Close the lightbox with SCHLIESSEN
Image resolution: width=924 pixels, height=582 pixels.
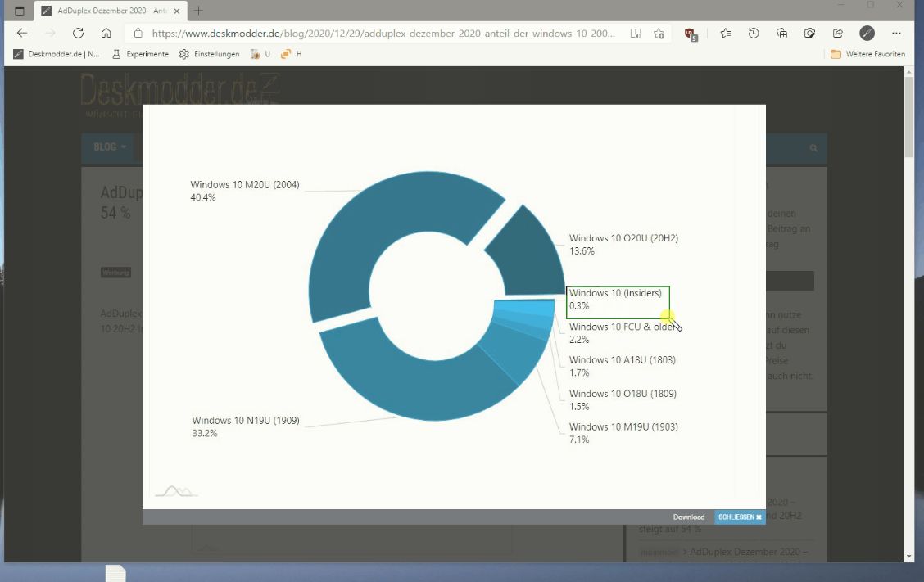741,517
